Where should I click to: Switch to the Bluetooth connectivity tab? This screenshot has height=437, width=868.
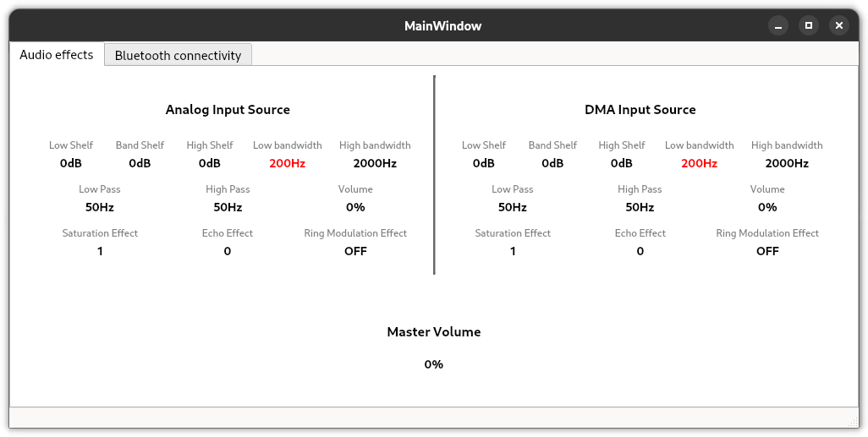click(x=178, y=55)
